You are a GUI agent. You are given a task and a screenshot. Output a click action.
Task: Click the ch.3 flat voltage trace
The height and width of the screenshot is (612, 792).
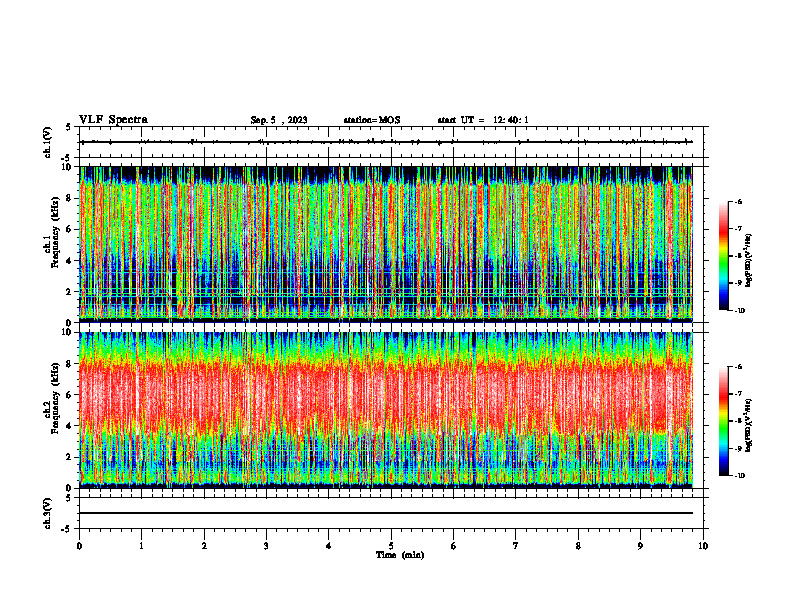coord(386,513)
